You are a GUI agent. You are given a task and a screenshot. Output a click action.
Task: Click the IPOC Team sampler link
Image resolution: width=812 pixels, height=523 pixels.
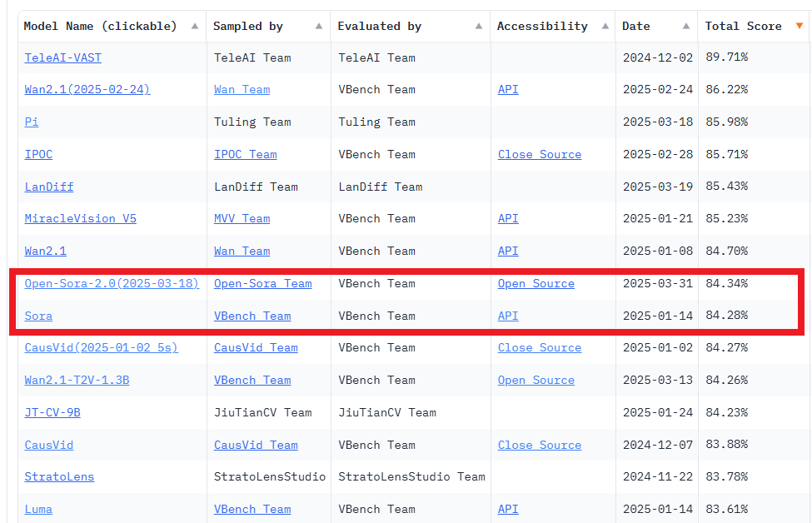pos(246,154)
